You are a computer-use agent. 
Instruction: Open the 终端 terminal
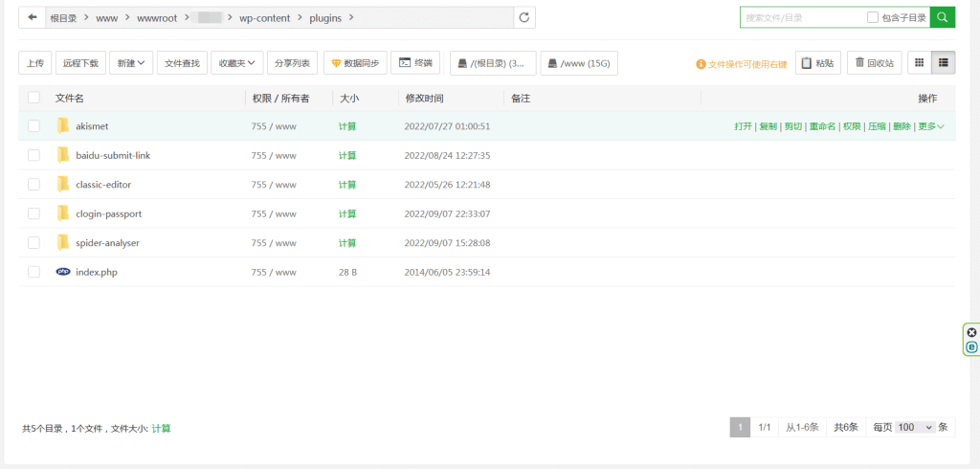[415, 62]
